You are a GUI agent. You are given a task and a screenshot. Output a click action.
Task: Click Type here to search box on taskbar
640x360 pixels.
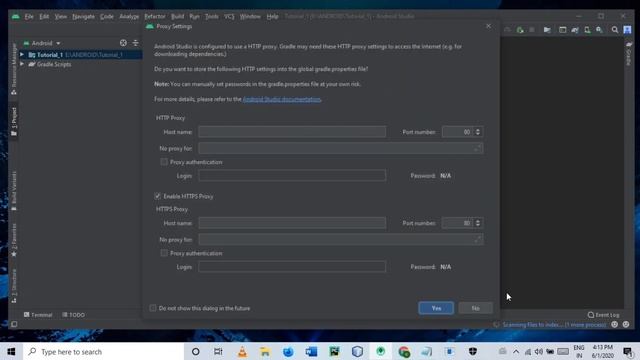point(103,351)
